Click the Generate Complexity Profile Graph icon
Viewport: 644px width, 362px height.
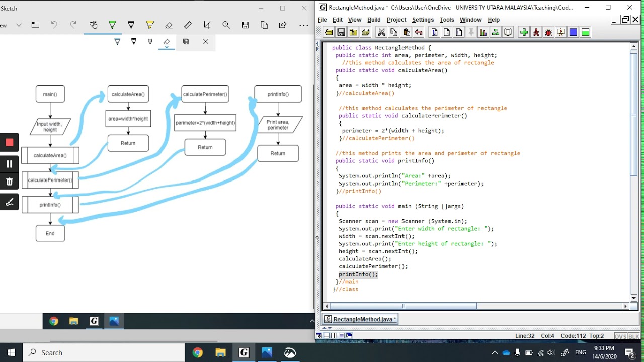[484, 32]
